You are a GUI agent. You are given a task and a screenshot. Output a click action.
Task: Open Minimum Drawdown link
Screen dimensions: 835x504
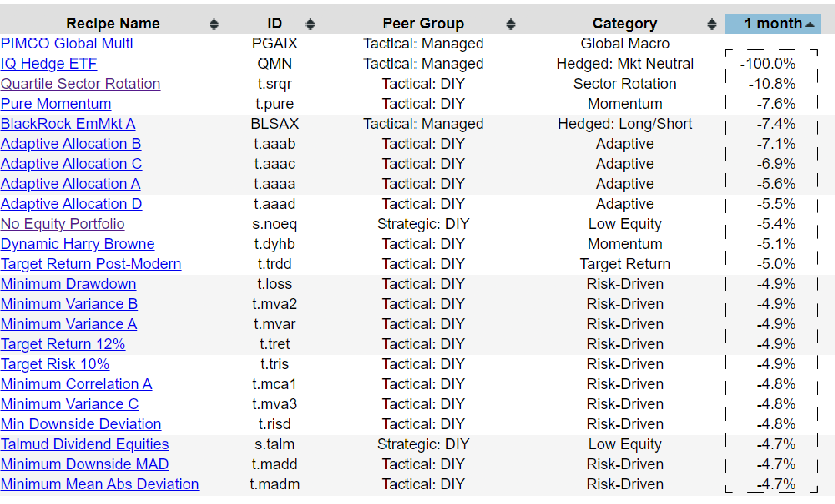(x=69, y=284)
